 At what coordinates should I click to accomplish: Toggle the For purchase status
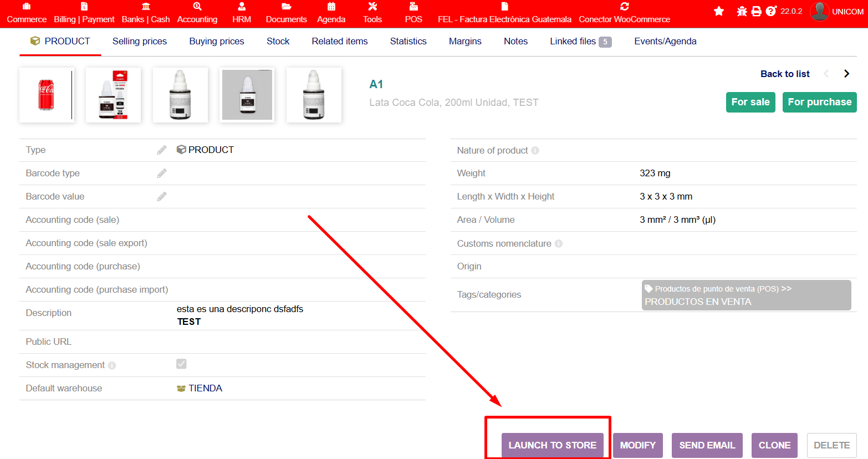point(819,102)
